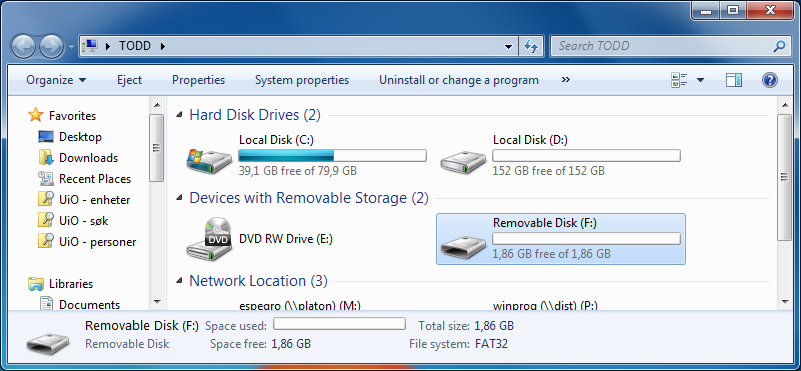The width and height of the screenshot is (801, 371).
Task: Toggle the preview pane
Action: click(734, 80)
